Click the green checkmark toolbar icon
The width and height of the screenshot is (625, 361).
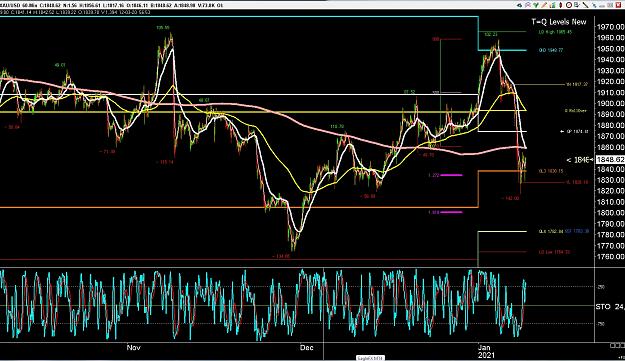click(x=536, y=5)
